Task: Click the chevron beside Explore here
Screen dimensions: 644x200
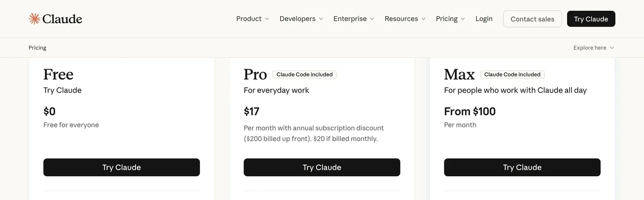Action: (612, 48)
